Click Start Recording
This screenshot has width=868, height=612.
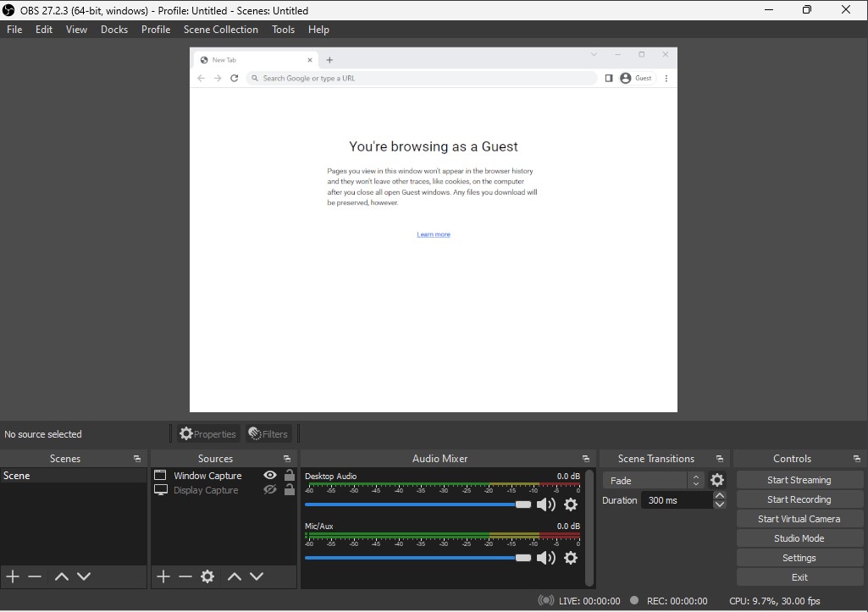pyautogui.click(x=799, y=499)
